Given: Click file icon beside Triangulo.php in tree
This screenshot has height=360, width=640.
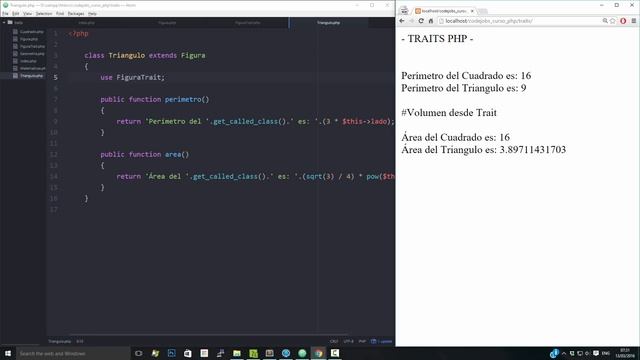Looking at the screenshot, I should click(15, 76).
